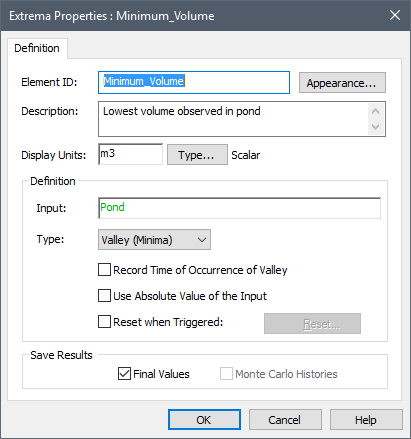Click the grayed-out Reset... button
The image size is (411, 439).
tap(312, 323)
